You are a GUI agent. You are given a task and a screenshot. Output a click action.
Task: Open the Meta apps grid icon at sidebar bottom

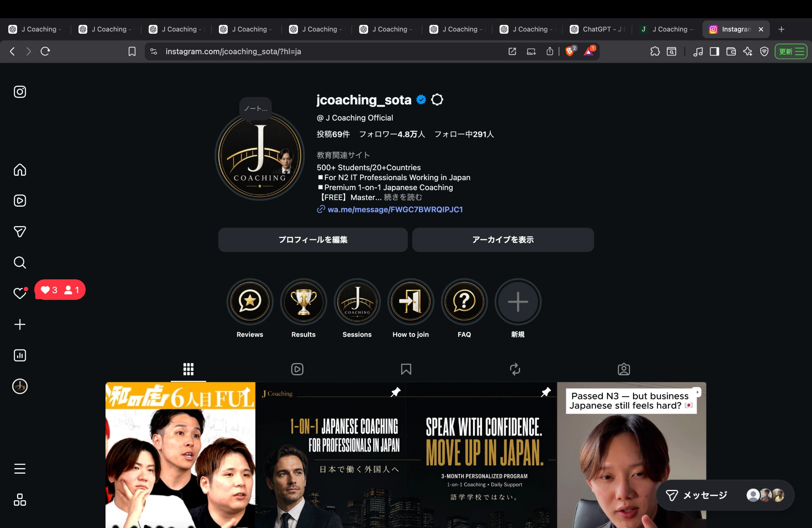click(20, 500)
